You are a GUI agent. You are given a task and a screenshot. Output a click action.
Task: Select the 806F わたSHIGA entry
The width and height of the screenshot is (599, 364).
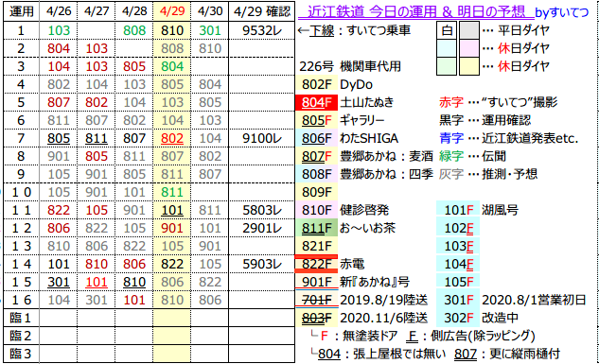(347, 138)
